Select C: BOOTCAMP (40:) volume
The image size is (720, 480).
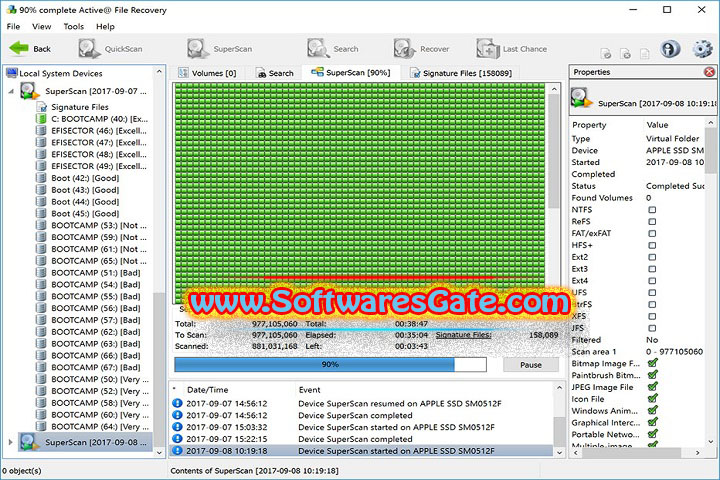pyautogui.click(x=100, y=119)
